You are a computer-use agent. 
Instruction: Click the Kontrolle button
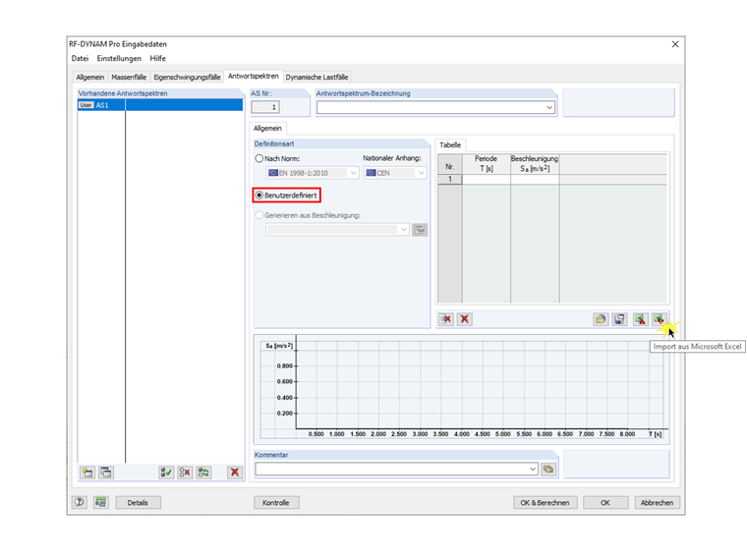pos(276,502)
